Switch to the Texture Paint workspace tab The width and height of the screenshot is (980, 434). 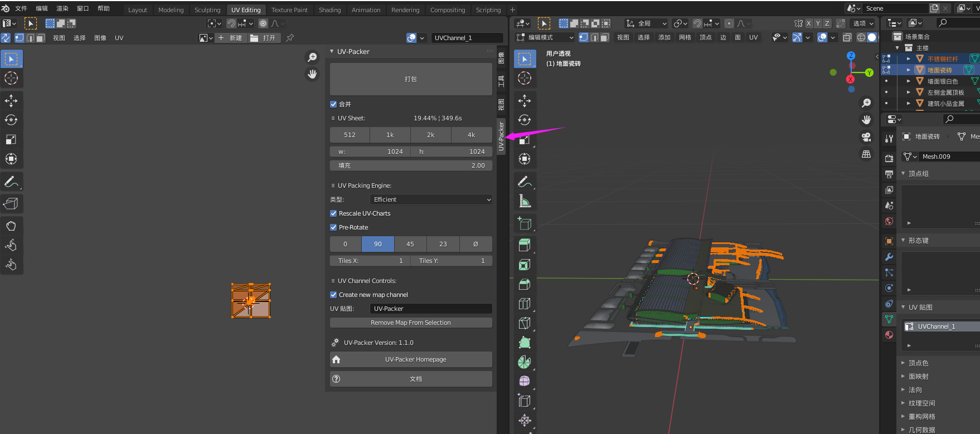(x=289, y=10)
